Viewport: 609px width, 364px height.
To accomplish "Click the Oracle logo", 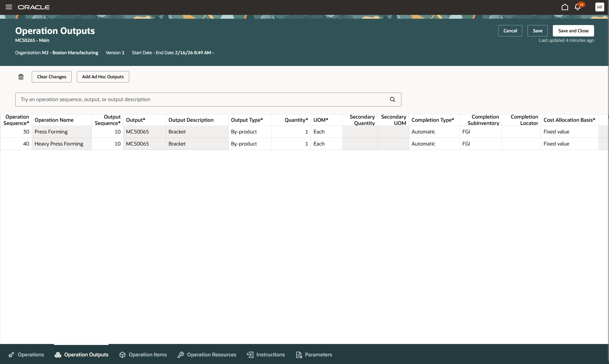I will [x=34, y=7].
